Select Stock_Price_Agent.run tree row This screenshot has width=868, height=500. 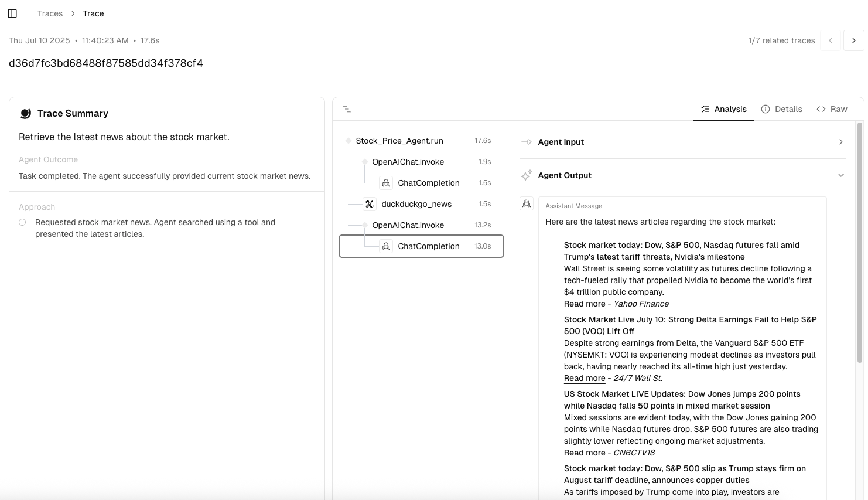point(421,141)
